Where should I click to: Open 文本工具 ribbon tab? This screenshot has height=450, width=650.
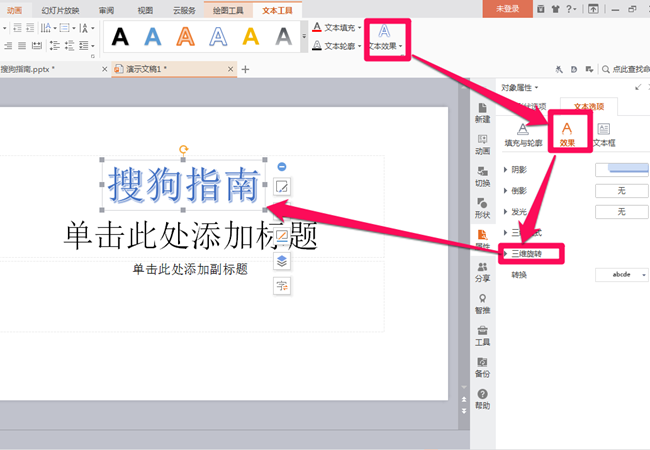tap(277, 10)
